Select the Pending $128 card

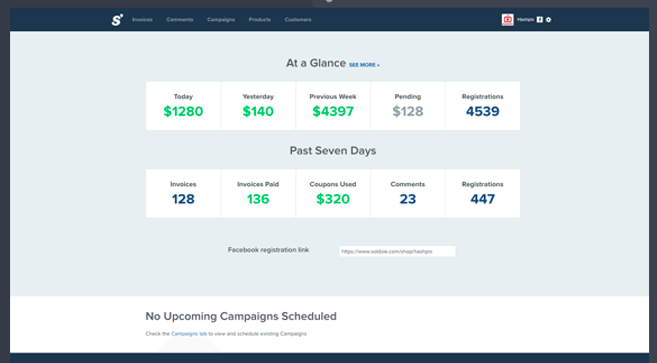408,106
